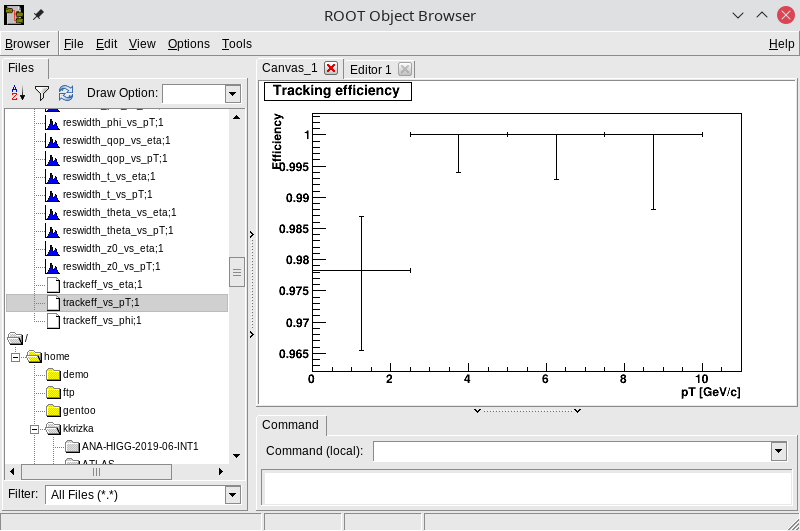Click into the Command (local) input field
800x531 pixels.
pyautogui.click(x=570, y=451)
